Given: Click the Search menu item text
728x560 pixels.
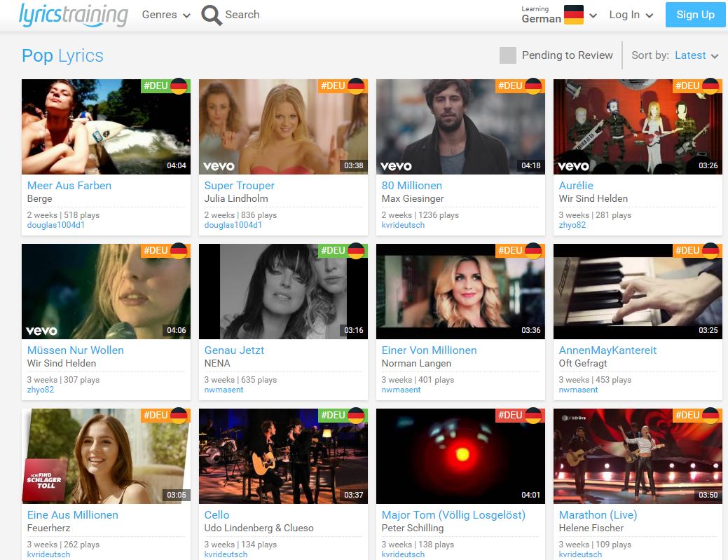Looking at the screenshot, I should 242,15.
